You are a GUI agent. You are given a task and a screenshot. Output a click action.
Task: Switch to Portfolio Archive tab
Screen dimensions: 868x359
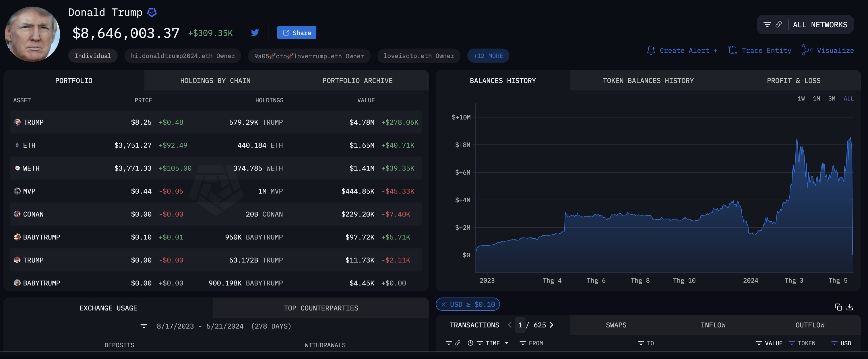(x=358, y=80)
